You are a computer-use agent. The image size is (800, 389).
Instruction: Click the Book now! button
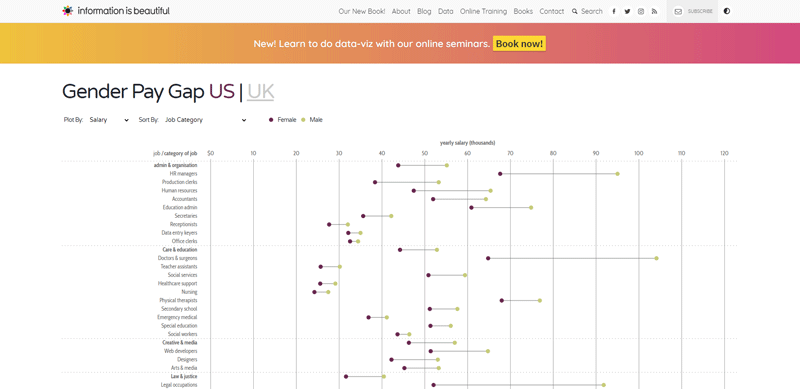point(519,43)
